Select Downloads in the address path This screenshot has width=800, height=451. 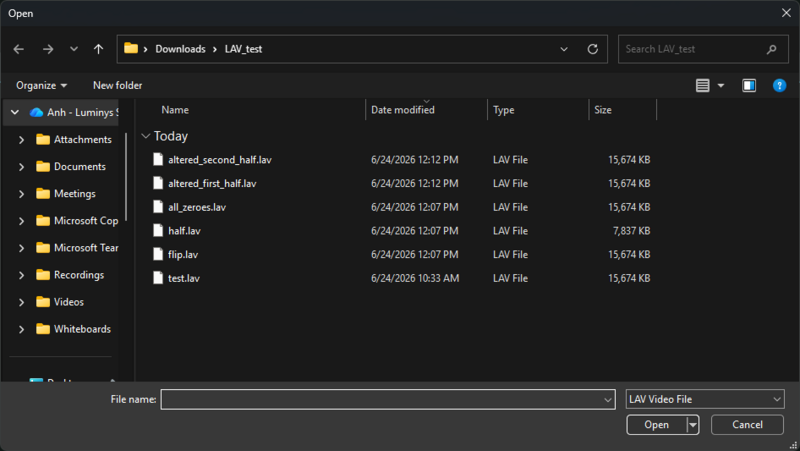coord(180,49)
